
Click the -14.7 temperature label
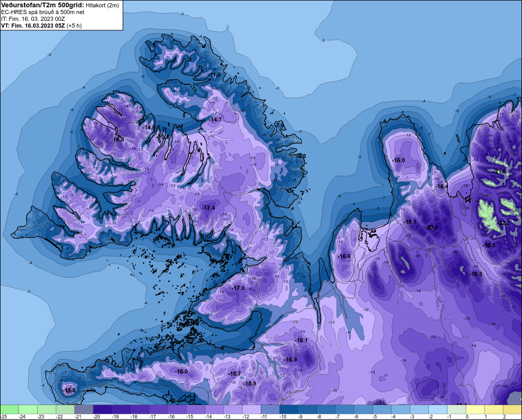coord(216,119)
